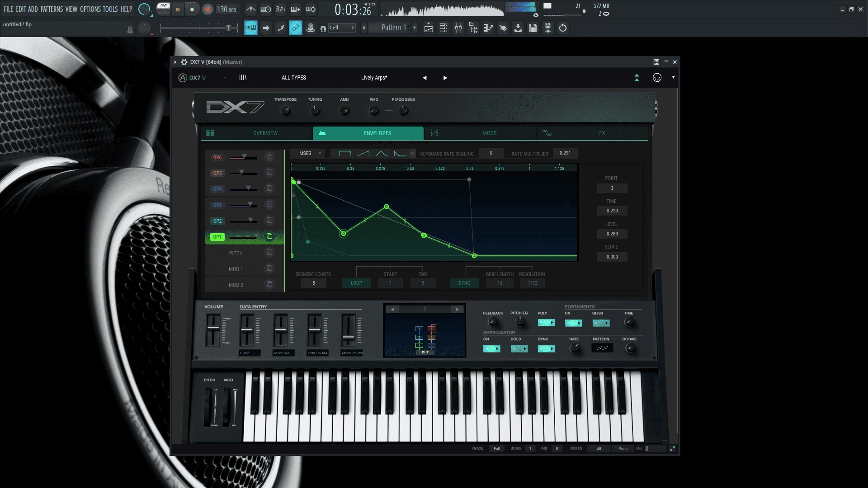The width and height of the screenshot is (868, 488).
Task: Click the Cutoff data entry slider
Action: pyautogui.click(x=247, y=330)
